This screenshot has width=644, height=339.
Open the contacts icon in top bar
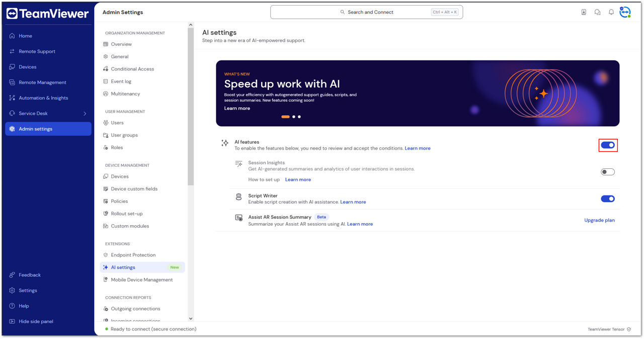584,12
